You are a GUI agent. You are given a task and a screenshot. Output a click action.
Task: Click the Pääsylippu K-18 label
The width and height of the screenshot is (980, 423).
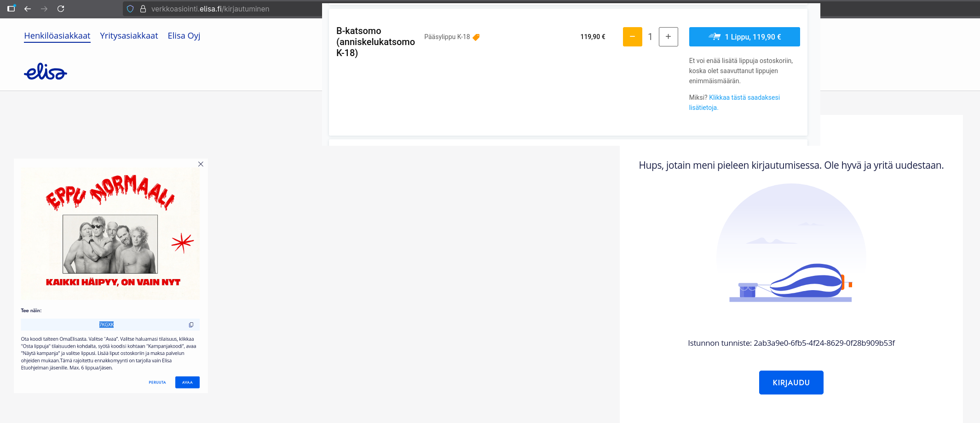coord(447,37)
